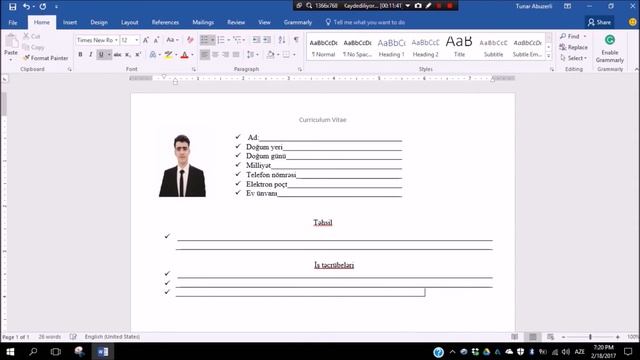Image resolution: width=640 pixels, height=360 pixels.
Task: Undo the last action
Action: [x=26, y=7]
